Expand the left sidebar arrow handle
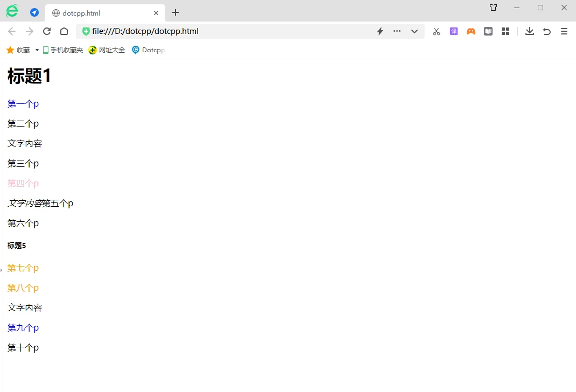 click(1, 270)
